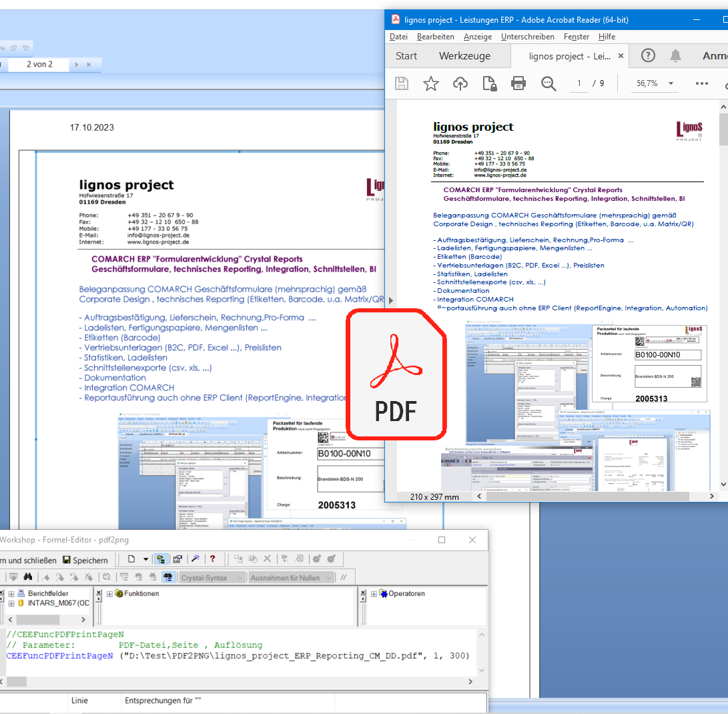Launch the formula expert wand icon
Screen dimensions: 728x714
196,559
